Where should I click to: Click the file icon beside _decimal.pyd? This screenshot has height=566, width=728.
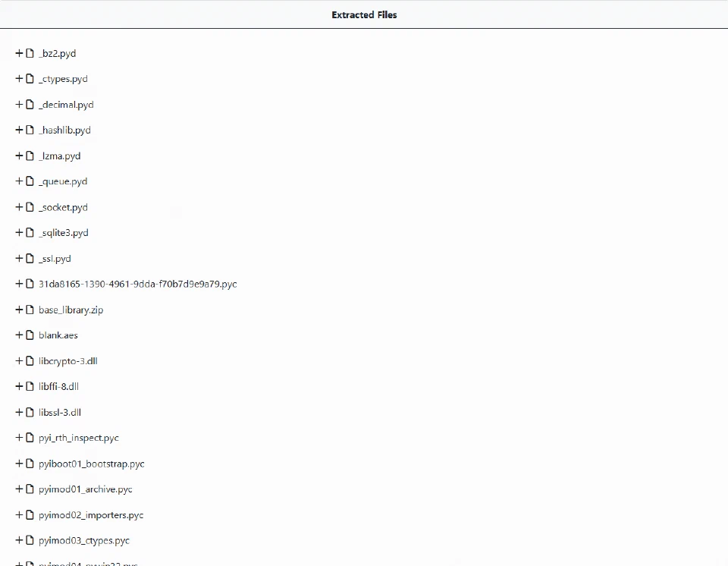[30, 105]
